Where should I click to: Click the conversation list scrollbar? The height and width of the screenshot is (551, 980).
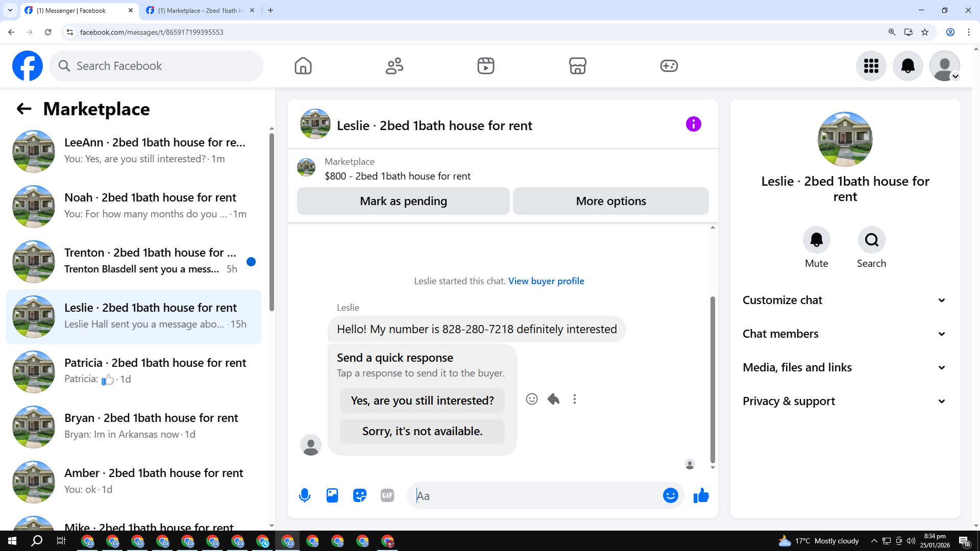coord(272,222)
